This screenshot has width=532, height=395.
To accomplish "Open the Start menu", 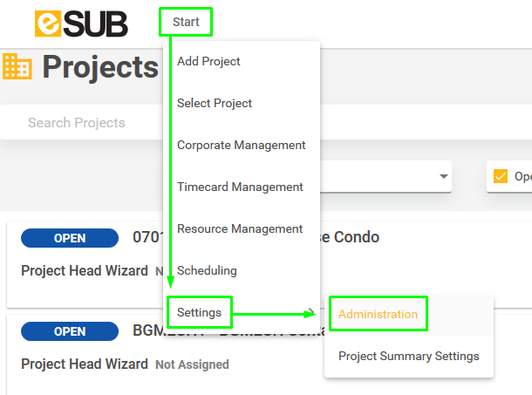I will pos(186,22).
